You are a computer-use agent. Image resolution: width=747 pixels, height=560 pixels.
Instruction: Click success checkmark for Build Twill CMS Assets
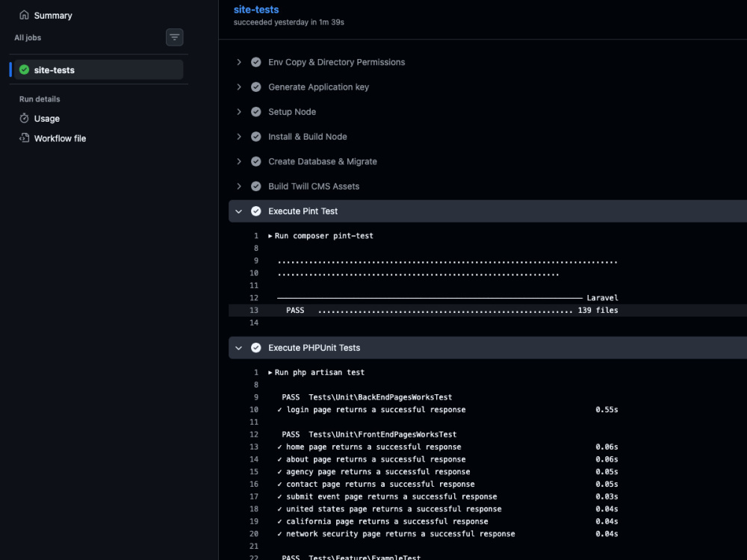255,186
